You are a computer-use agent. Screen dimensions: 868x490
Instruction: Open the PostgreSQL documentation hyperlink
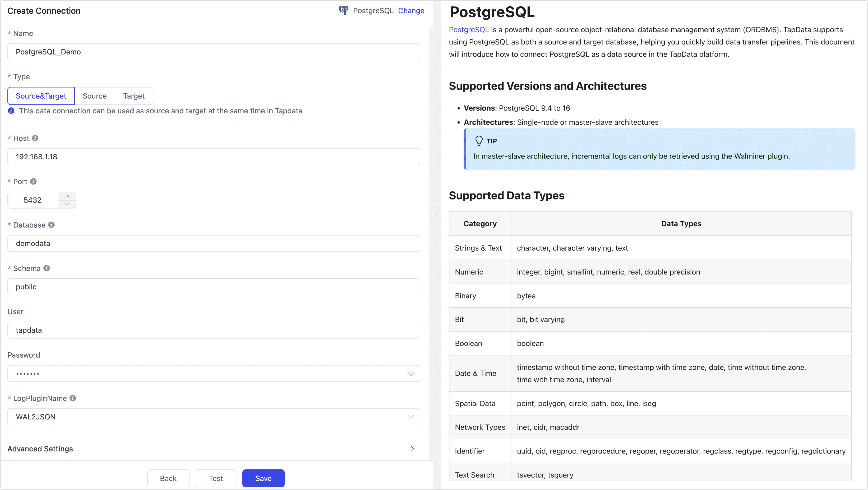pyautogui.click(x=468, y=30)
